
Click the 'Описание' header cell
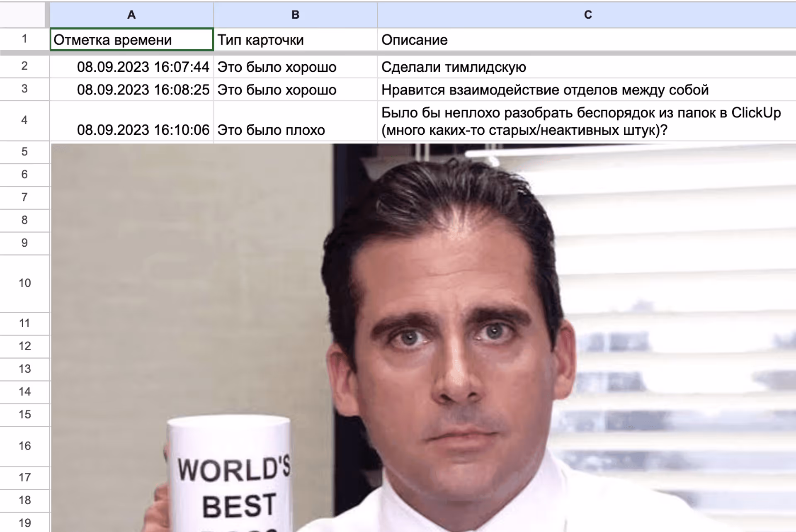[x=587, y=40]
